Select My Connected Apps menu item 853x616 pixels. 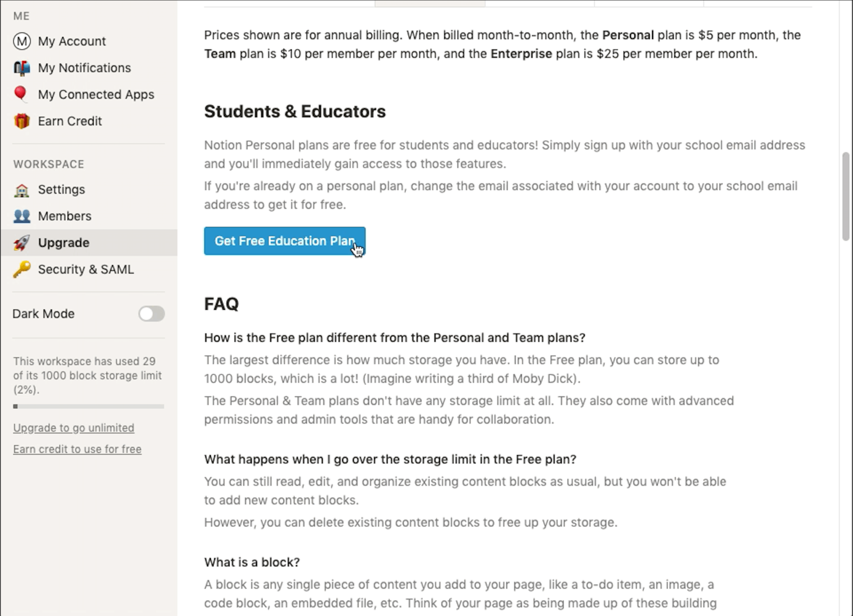point(96,94)
